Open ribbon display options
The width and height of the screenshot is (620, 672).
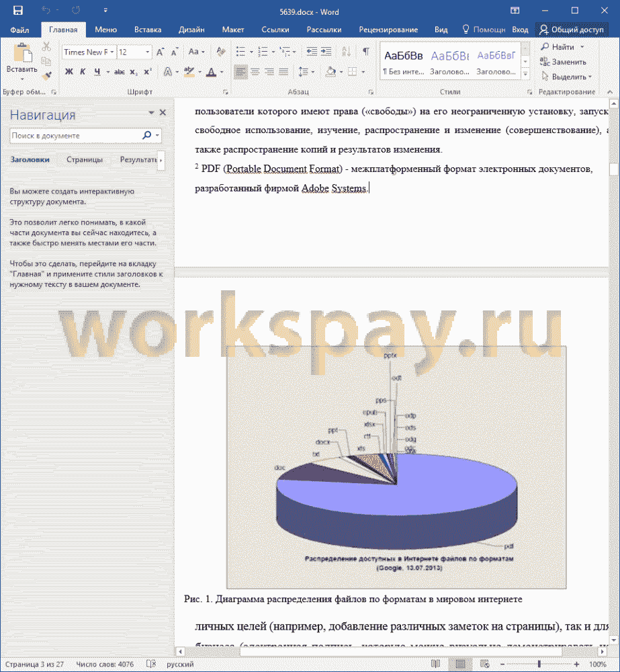[515, 10]
